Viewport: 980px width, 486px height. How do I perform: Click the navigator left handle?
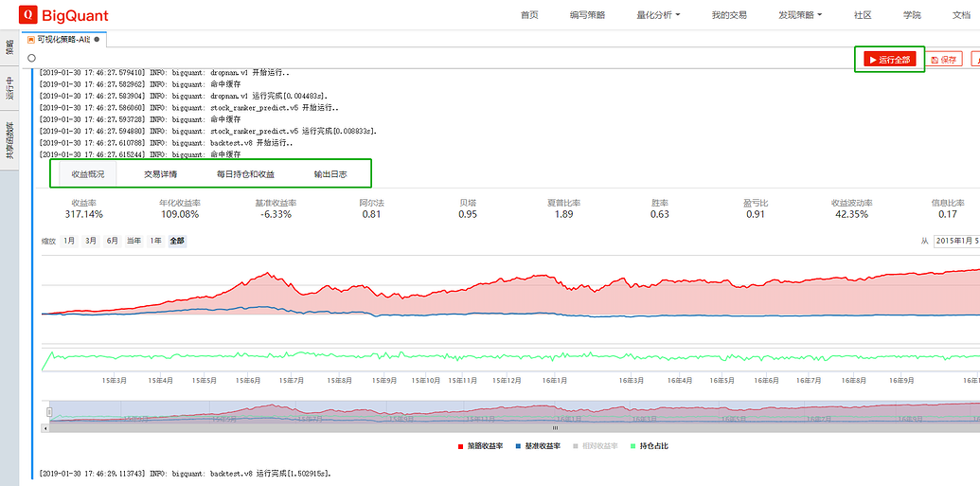point(49,411)
